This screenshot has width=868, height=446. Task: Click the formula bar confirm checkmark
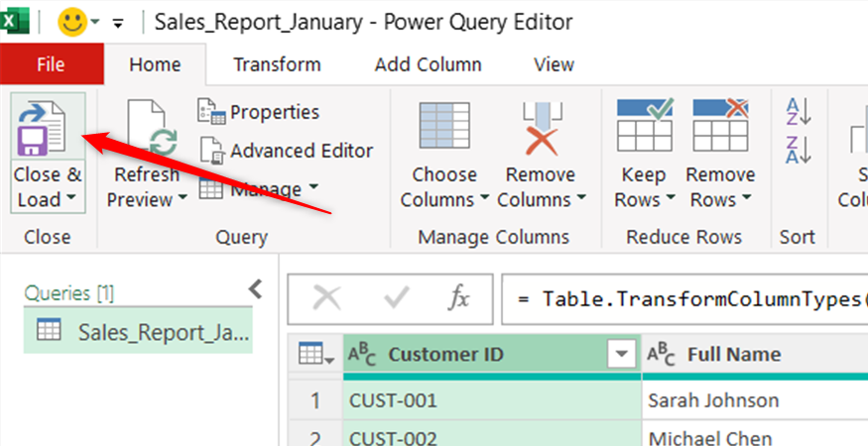[x=397, y=298]
